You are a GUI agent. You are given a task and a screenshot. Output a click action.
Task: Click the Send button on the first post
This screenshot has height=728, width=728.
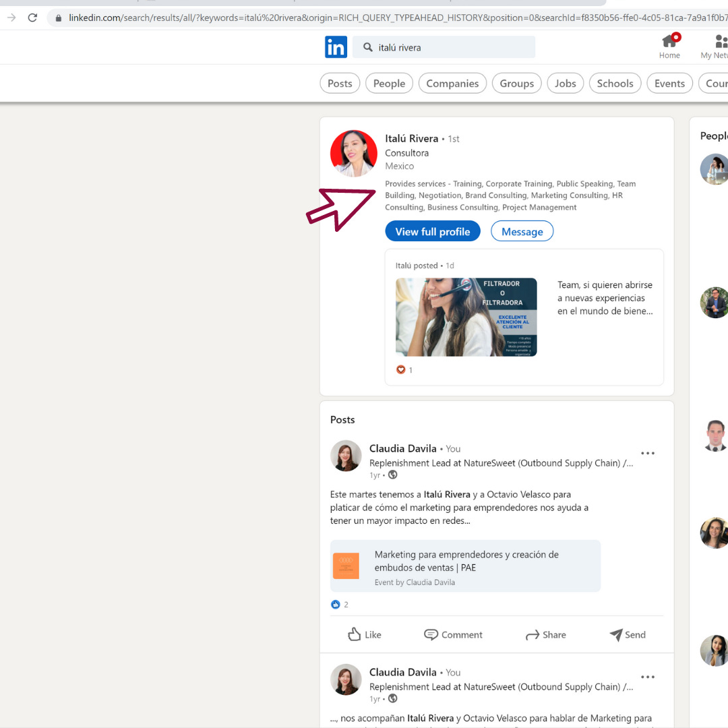(x=628, y=635)
